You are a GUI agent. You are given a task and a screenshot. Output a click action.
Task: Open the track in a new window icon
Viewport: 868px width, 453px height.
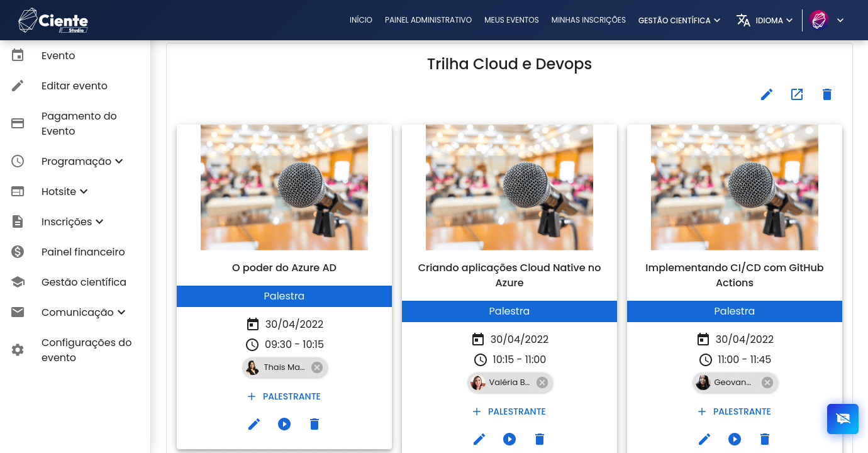pos(797,94)
